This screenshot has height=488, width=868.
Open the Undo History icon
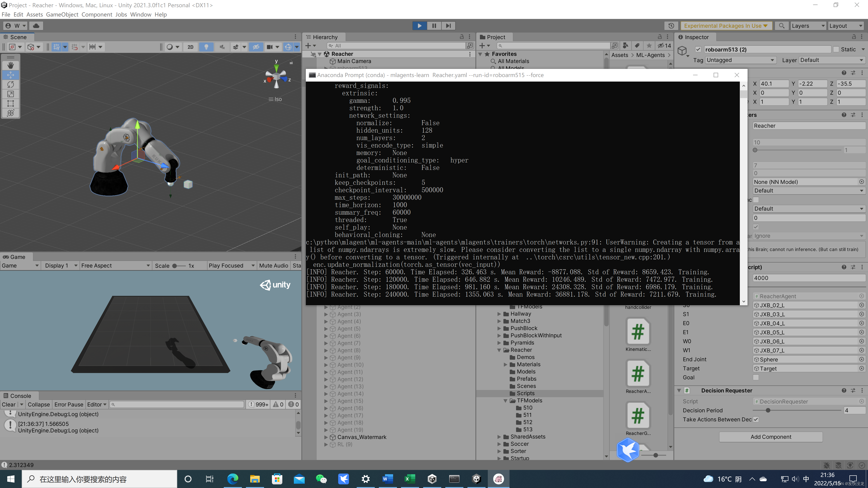(x=671, y=26)
